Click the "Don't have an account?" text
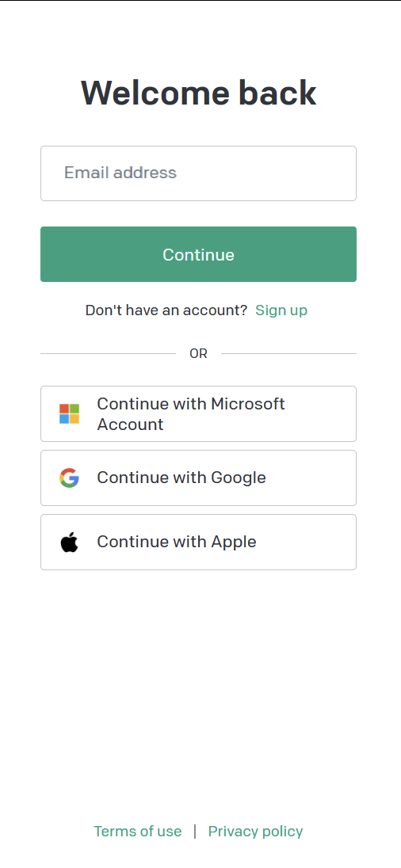The width and height of the screenshot is (401, 868). [x=166, y=310]
